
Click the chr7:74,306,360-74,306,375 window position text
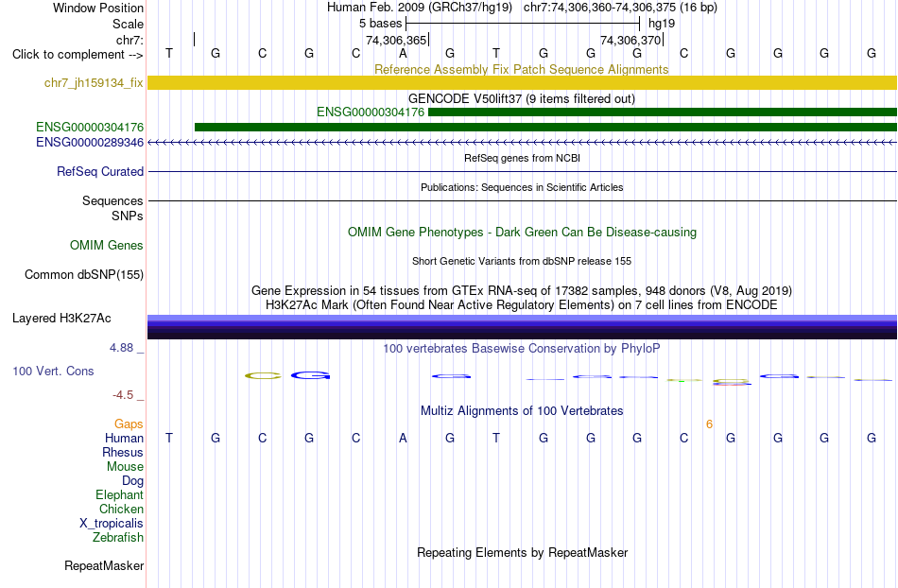click(620, 8)
